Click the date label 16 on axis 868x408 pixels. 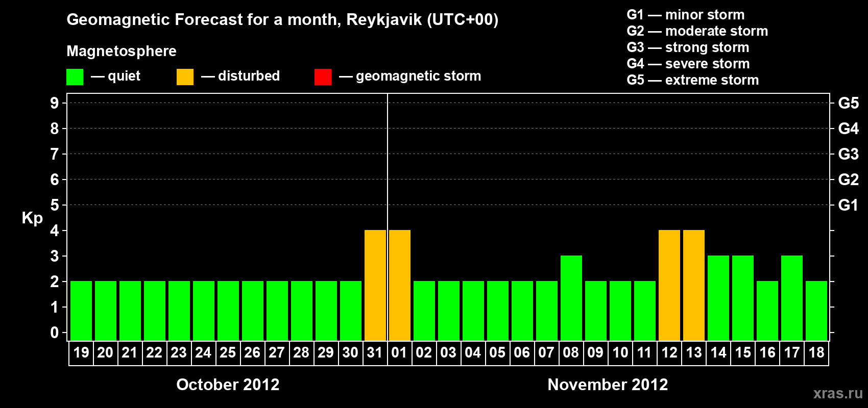point(767,352)
